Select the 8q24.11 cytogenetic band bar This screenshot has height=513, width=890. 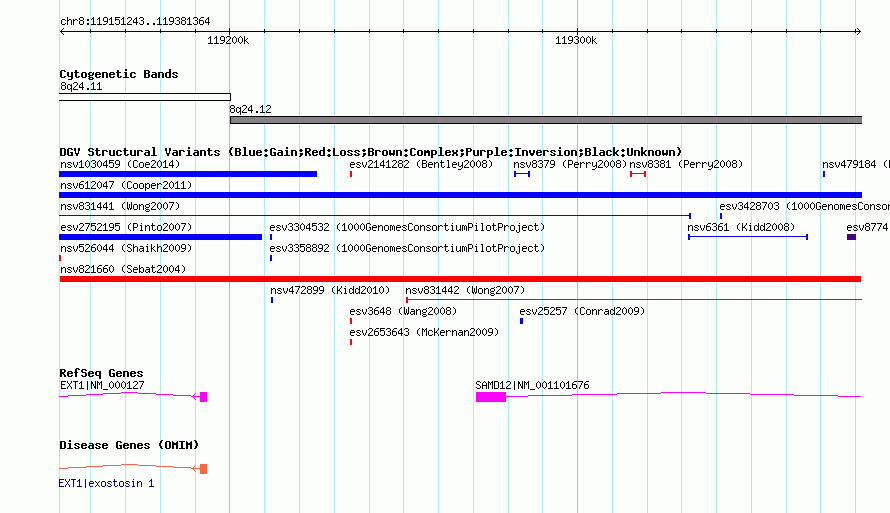145,97
